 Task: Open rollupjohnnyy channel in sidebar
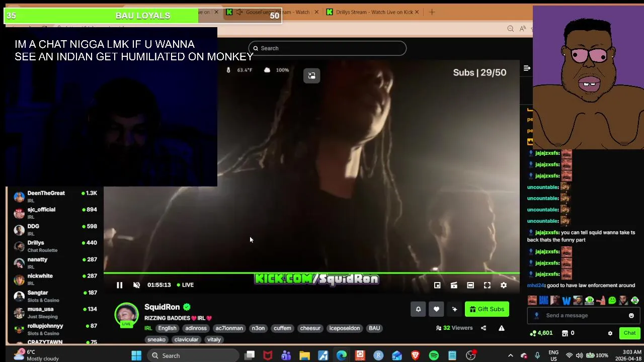55,329
